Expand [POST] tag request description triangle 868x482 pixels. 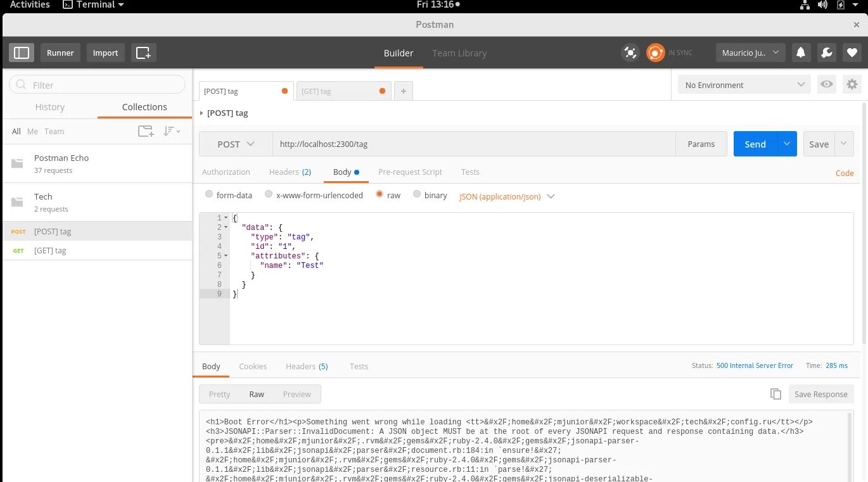pyautogui.click(x=201, y=113)
